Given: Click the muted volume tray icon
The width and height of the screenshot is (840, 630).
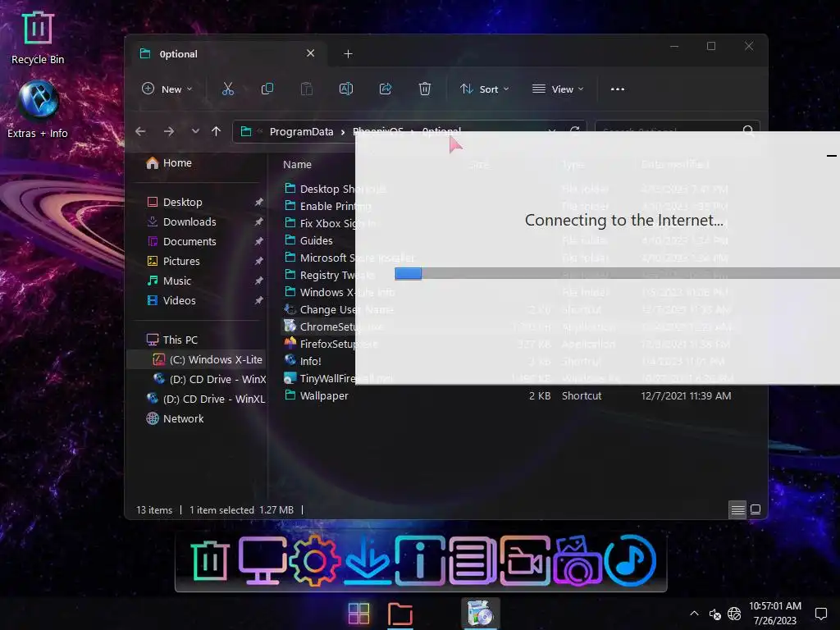Looking at the screenshot, I should pyautogui.click(x=714, y=614).
